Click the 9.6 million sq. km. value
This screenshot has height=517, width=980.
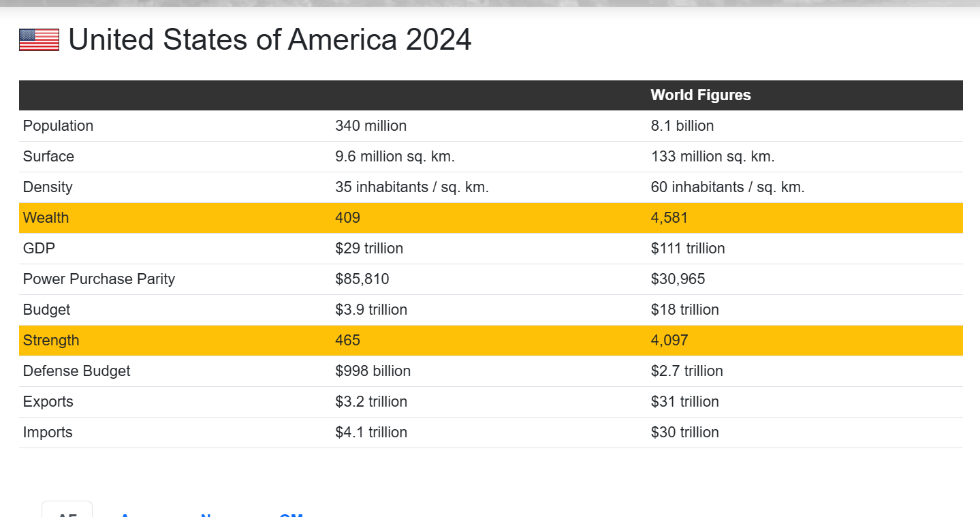coord(394,157)
